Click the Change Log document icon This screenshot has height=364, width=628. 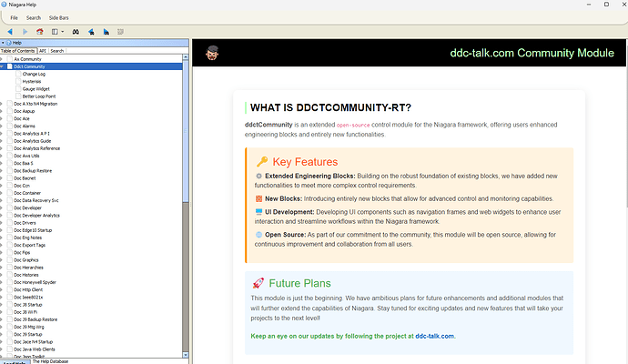tap(18, 74)
